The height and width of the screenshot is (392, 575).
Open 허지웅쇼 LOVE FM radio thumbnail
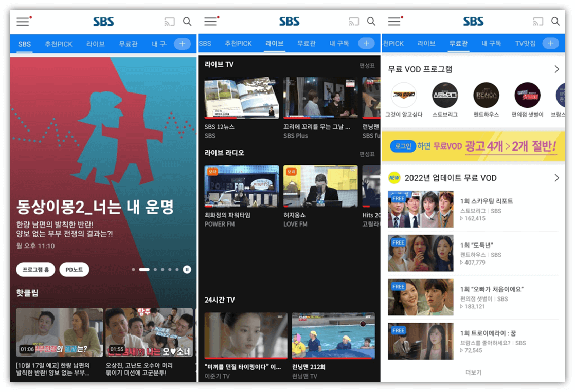(320, 186)
